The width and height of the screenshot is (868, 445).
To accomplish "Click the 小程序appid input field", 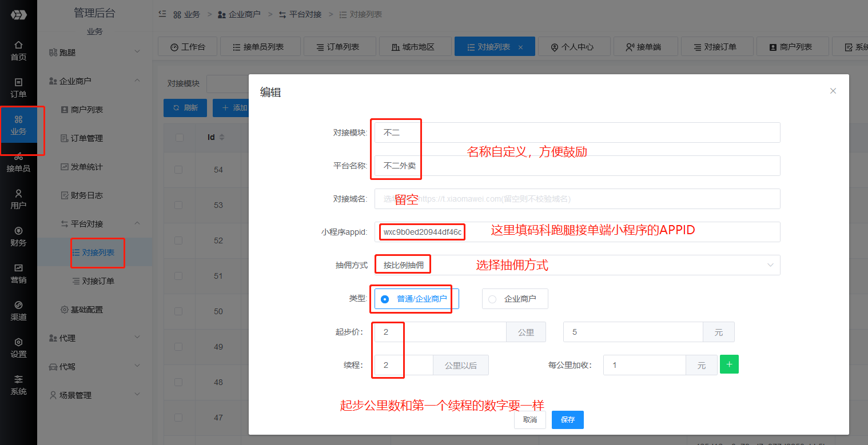I will tap(578, 232).
